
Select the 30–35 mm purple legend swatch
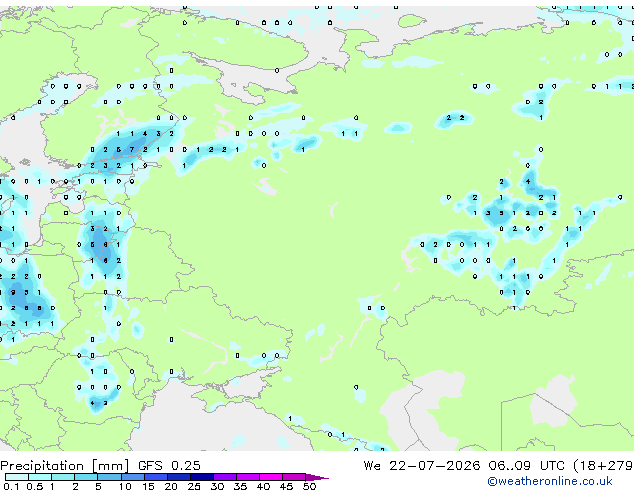click(225, 477)
